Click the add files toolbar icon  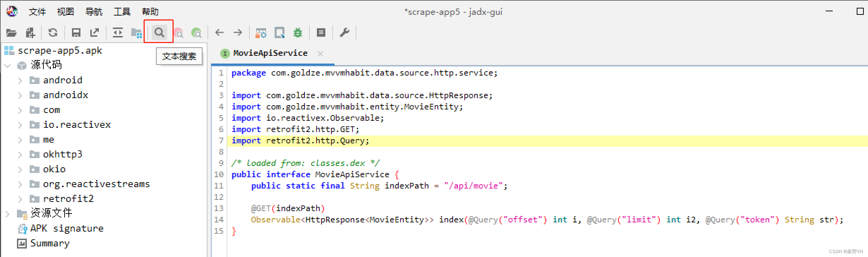click(31, 33)
